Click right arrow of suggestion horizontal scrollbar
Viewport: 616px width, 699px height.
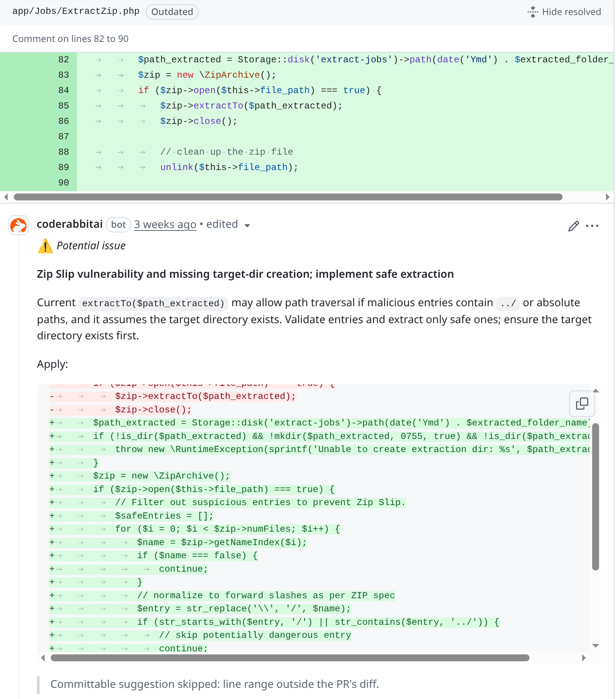click(x=584, y=658)
